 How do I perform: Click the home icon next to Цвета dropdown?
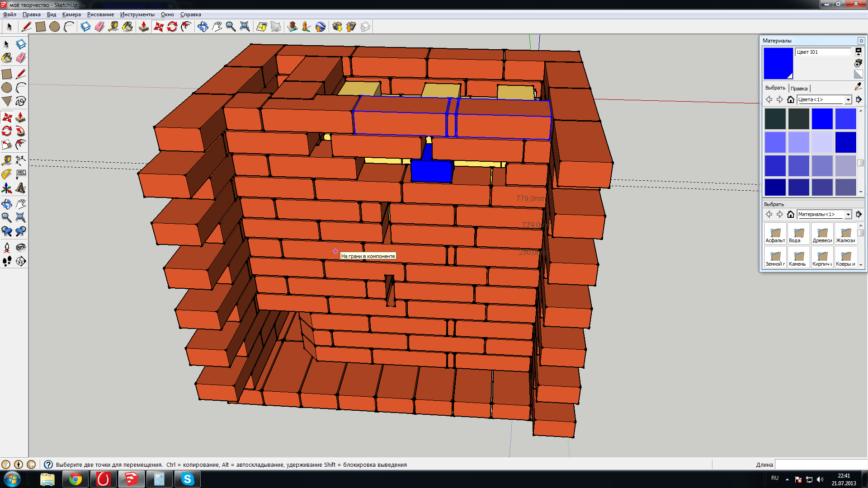coord(791,99)
